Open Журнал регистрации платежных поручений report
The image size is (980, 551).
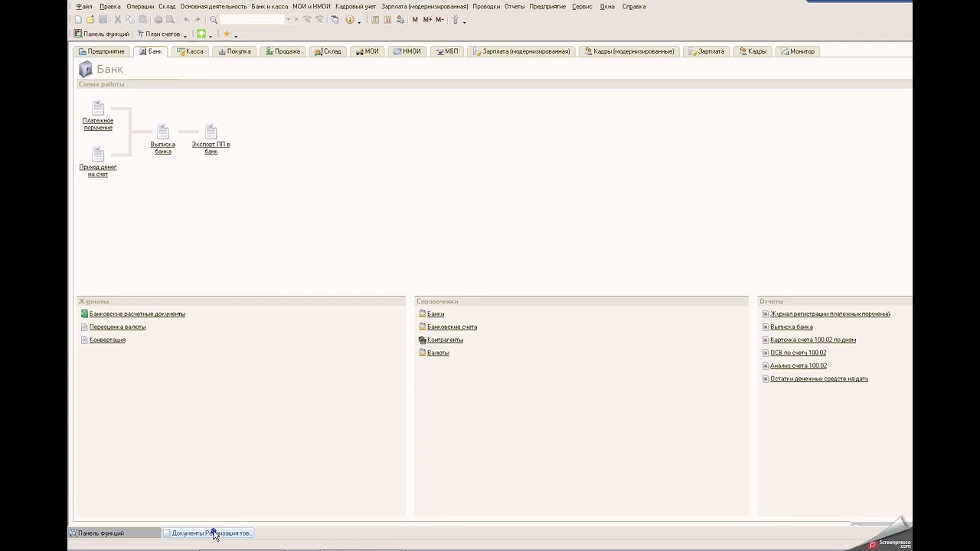pyautogui.click(x=830, y=314)
